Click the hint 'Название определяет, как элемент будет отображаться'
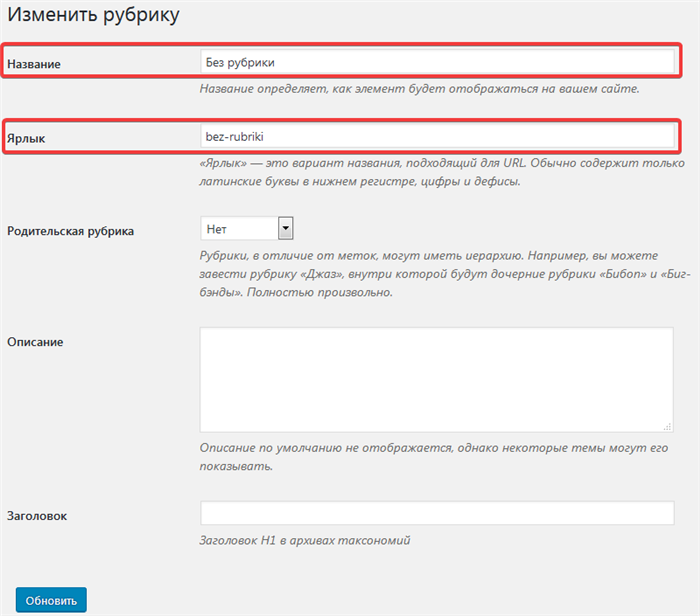700x616 pixels. coord(419,89)
